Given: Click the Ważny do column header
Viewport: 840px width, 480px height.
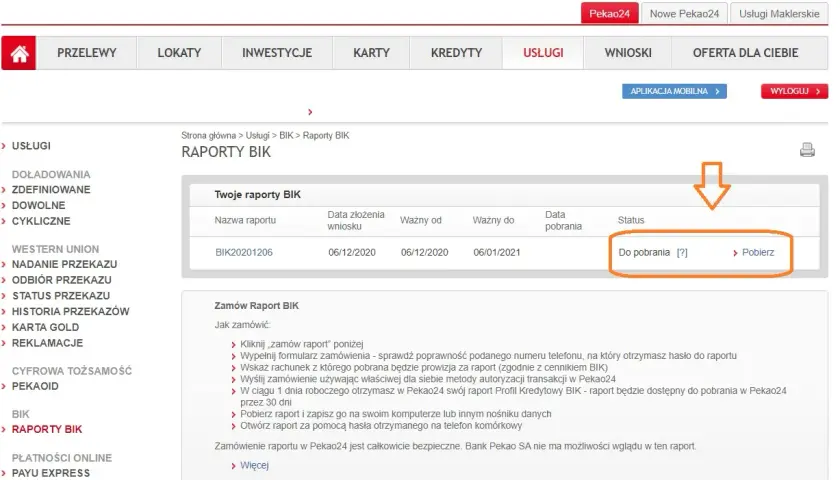Looking at the screenshot, I should click(x=493, y=220).
